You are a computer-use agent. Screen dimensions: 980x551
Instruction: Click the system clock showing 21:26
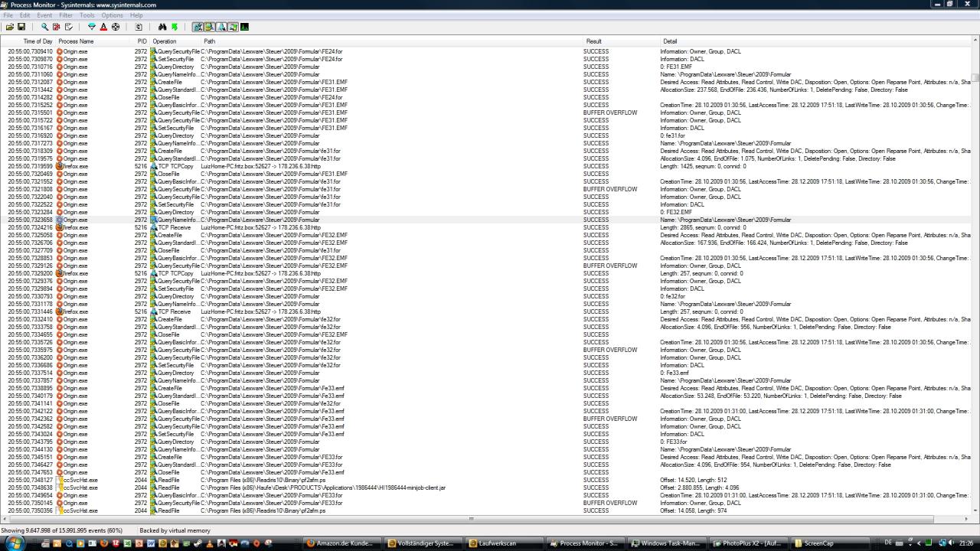966,543
